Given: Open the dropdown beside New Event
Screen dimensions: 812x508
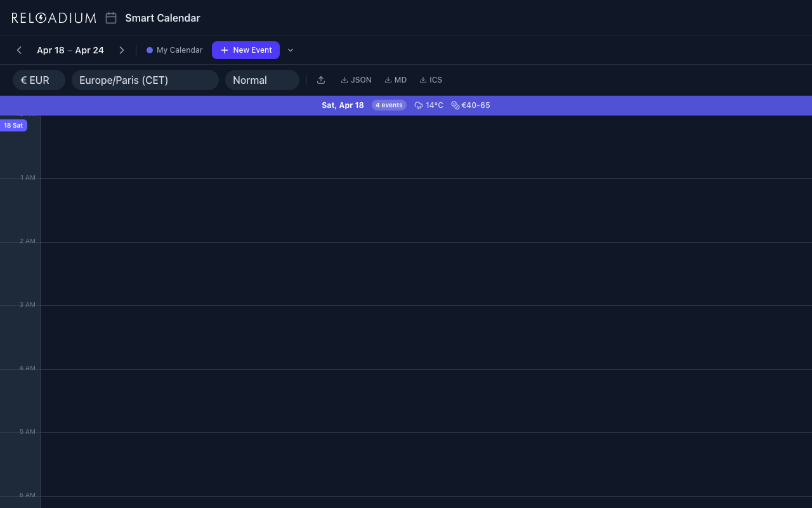Looking at the screenshot, I should coord(291,50).
